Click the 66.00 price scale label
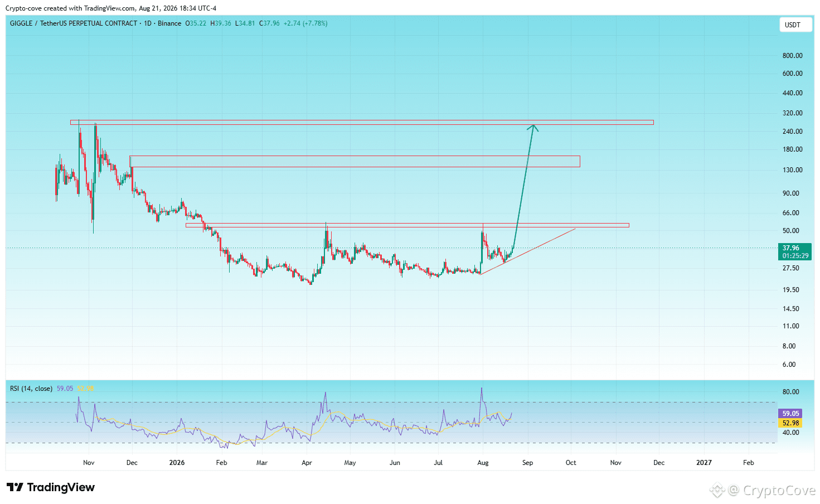 791,213
